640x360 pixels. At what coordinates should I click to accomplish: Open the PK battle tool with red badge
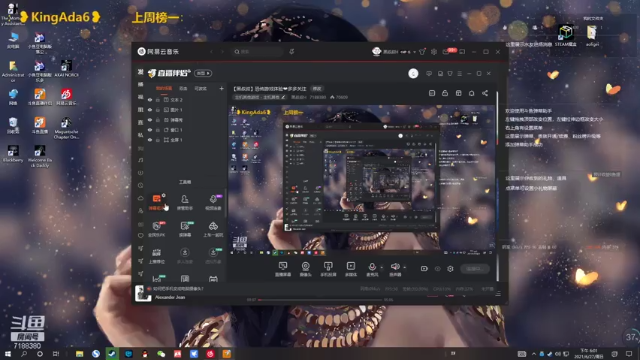click(157, 229)
